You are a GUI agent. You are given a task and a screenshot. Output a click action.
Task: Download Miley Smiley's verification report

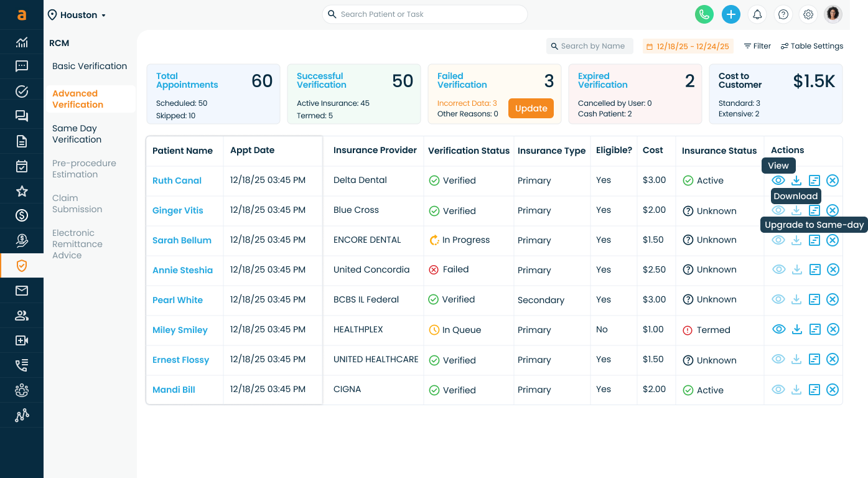(796, 329)
